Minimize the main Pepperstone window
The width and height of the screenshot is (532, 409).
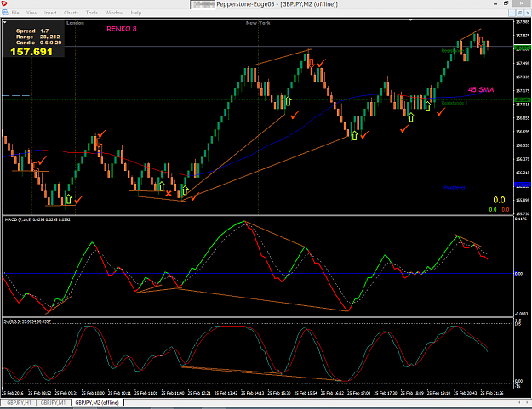[x=495, y=3]
